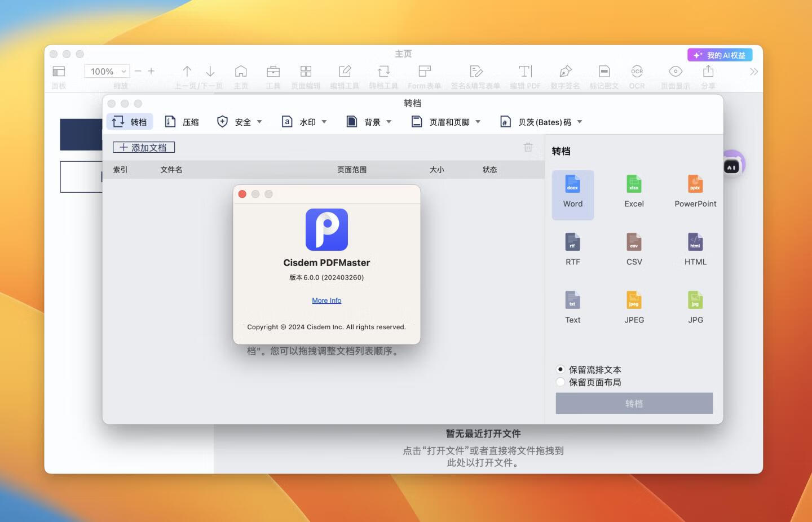Click the 添加文档 add document button
Image resolution: width=812 pixels, height=522 pixels.
click(x=144, y=148)
